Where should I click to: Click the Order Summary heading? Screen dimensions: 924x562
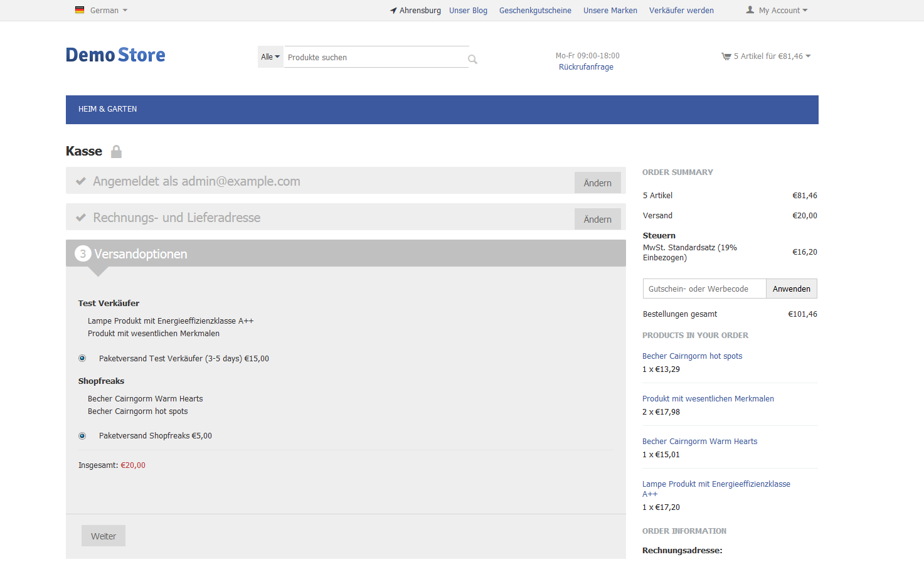[x=677, y=172]
